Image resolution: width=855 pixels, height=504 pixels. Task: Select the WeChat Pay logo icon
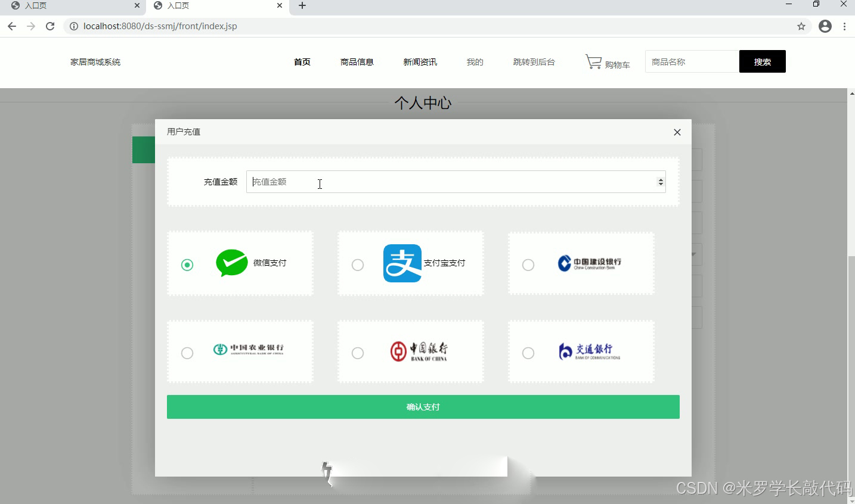(233, 263)
